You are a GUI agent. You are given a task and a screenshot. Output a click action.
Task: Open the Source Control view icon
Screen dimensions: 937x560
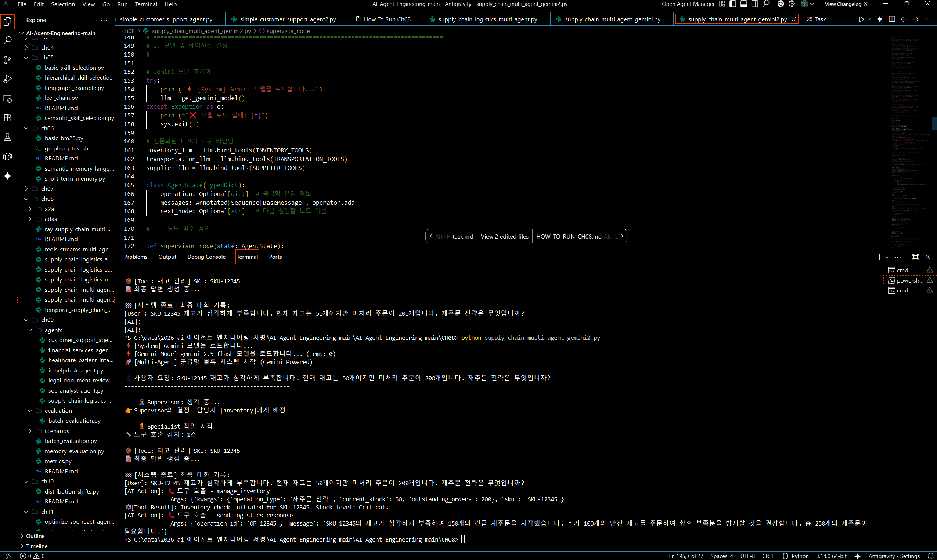pyautogui.click(x=8, y=59)
